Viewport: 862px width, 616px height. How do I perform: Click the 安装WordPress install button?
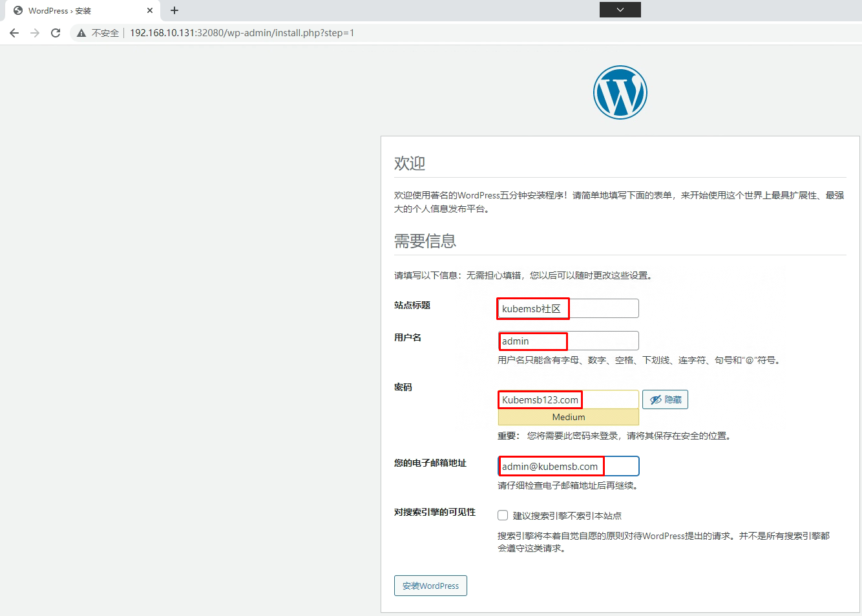click(430, 586)
